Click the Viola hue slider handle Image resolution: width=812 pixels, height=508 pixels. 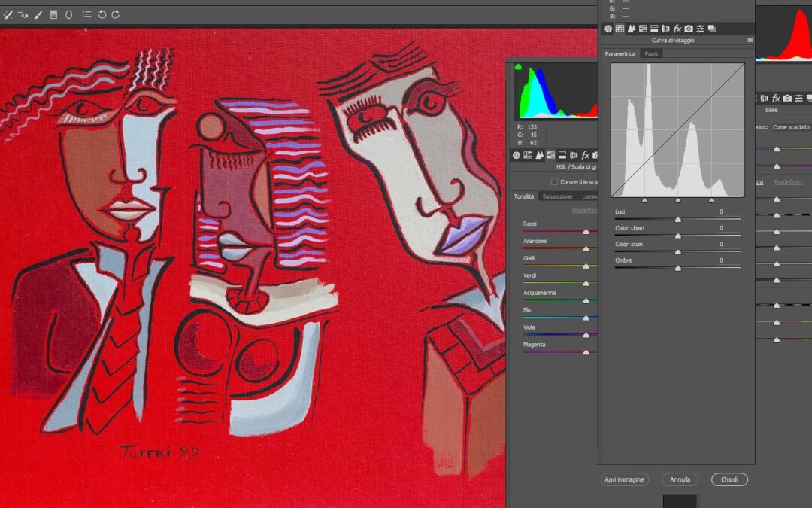[586, 336]
